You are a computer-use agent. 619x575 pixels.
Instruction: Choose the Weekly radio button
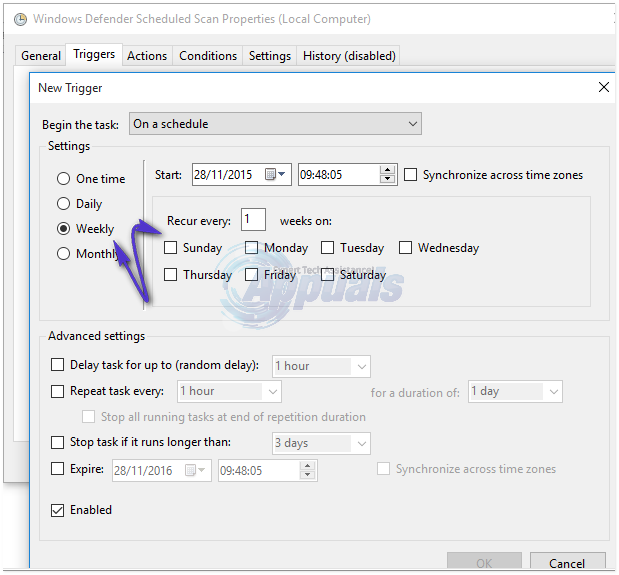(x=63, y=229)
